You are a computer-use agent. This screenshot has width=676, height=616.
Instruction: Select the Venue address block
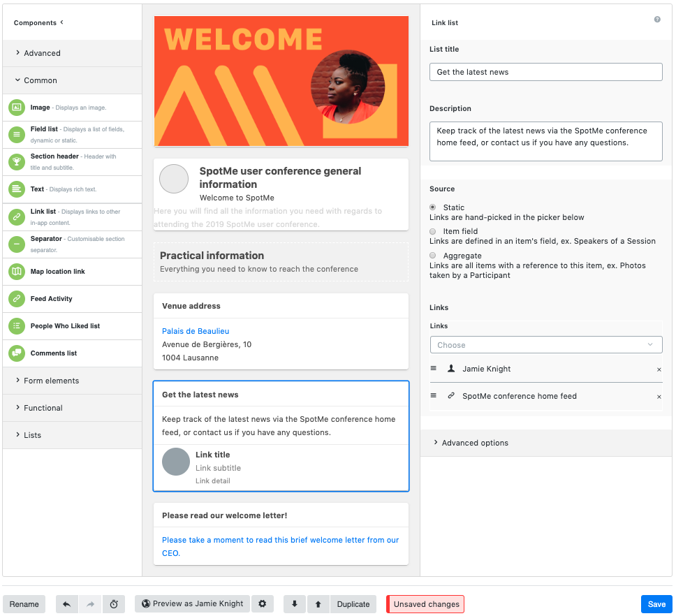(281, 332)
